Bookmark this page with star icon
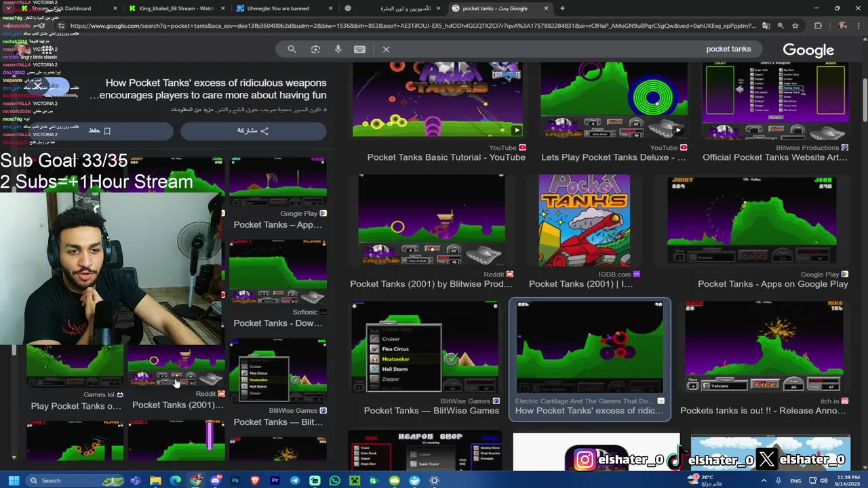868x488 pixels. (x=795, y=26)
